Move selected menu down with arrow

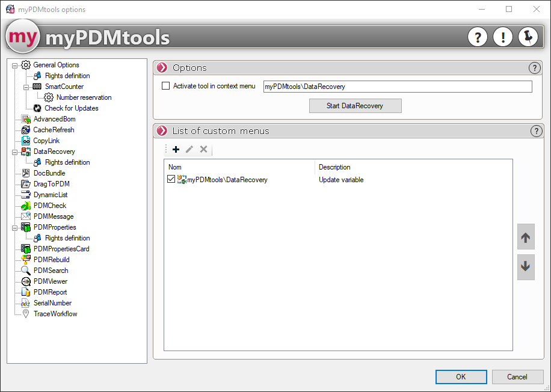[525, 266]
